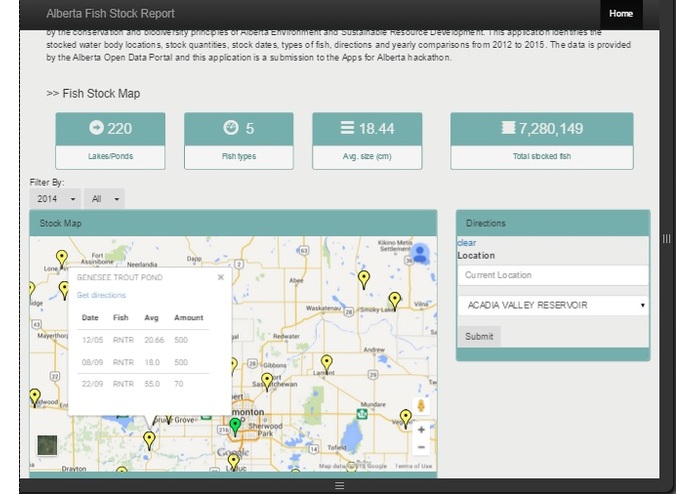Click the 08/09 date row in popup

[143, 362]
